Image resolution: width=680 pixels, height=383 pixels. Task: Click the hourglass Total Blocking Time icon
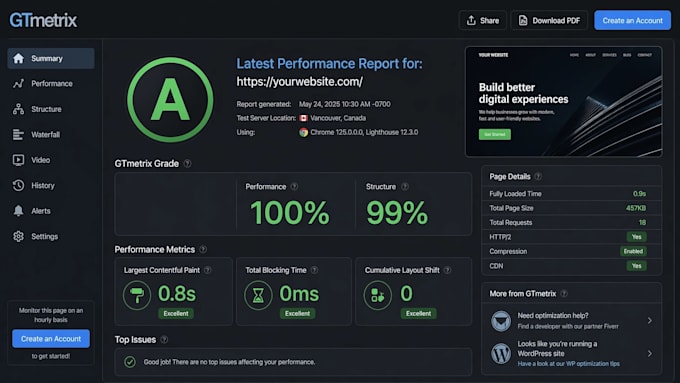(x=258, y=295)
